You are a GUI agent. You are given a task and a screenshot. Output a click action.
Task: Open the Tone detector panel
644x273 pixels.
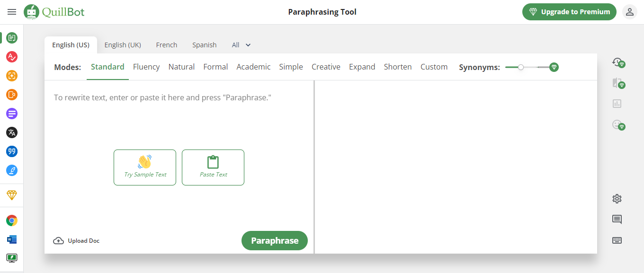click(x=617, y=124)
